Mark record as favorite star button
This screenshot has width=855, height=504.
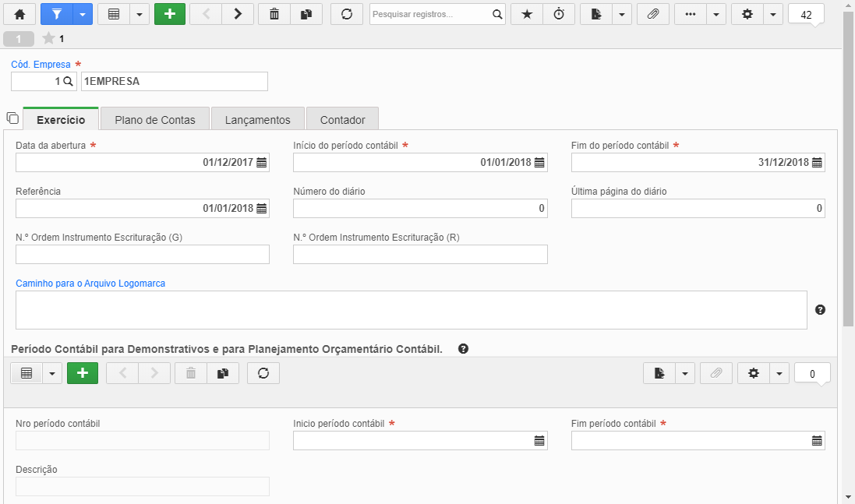click(x=527, y=14)
